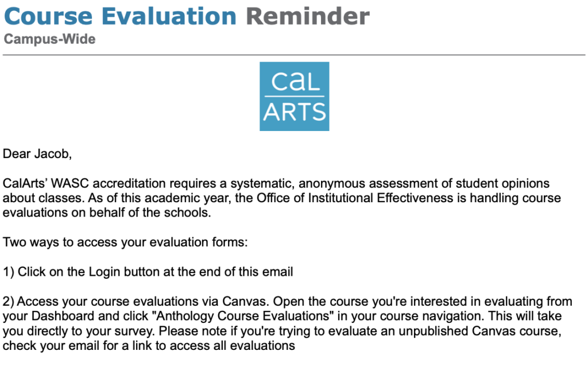Click the "Login button" phrase in step one
The image size is (588, 366).
(x=125, y=272)
